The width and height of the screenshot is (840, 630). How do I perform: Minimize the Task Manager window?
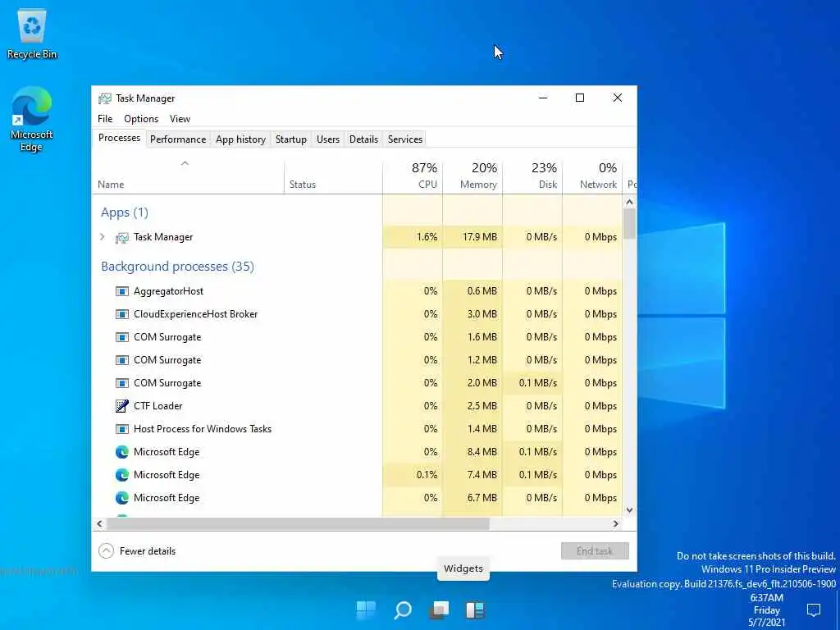(543, 98)
